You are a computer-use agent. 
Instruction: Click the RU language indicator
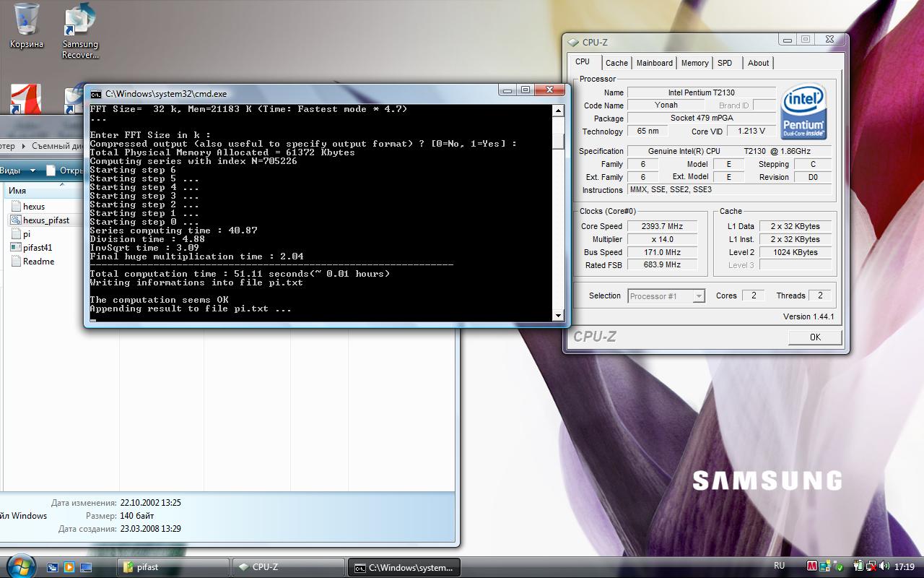pyautogui.click(x=780, y=566)
